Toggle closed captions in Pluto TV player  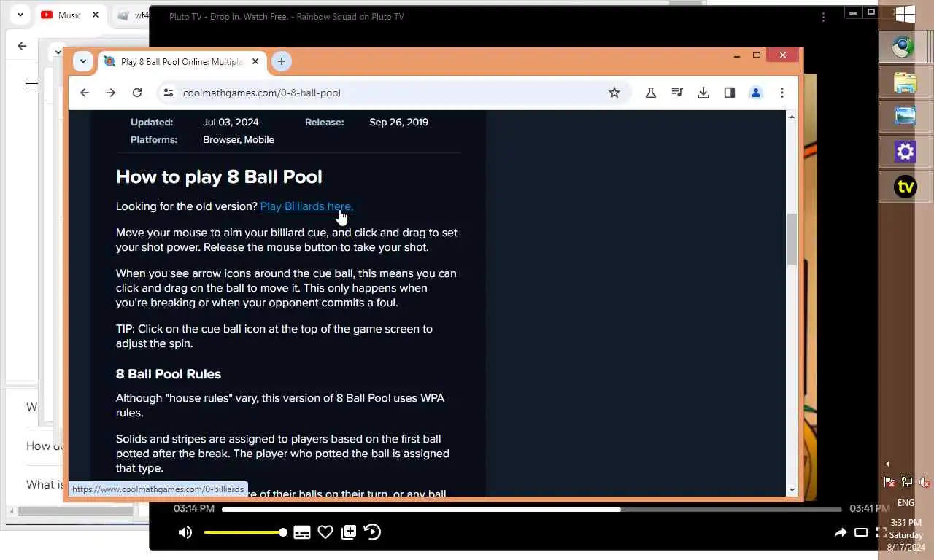(x=302, y=532)
